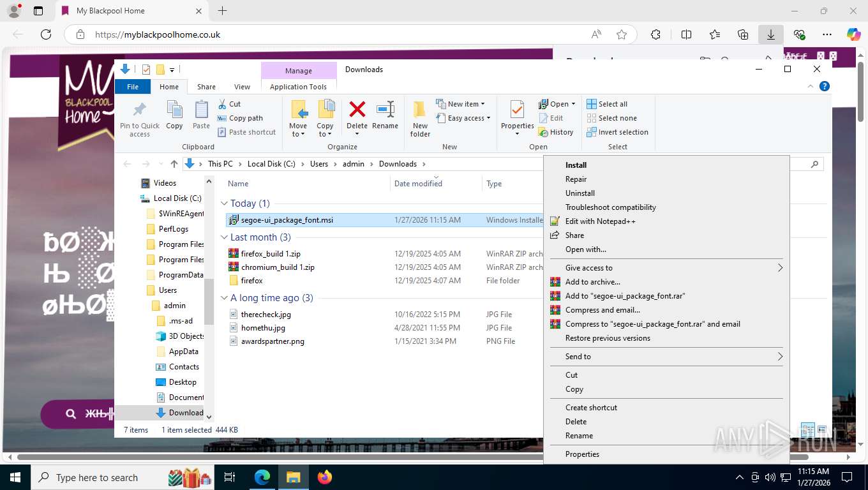
Task: Select PerfLogs in navigation tree
Action: pos(173,229)
